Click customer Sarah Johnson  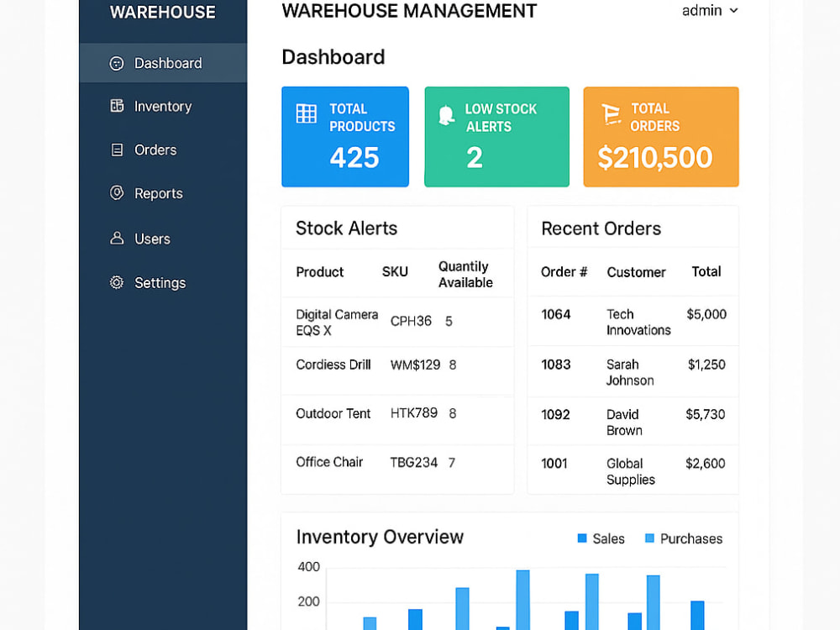pos(630,372)
